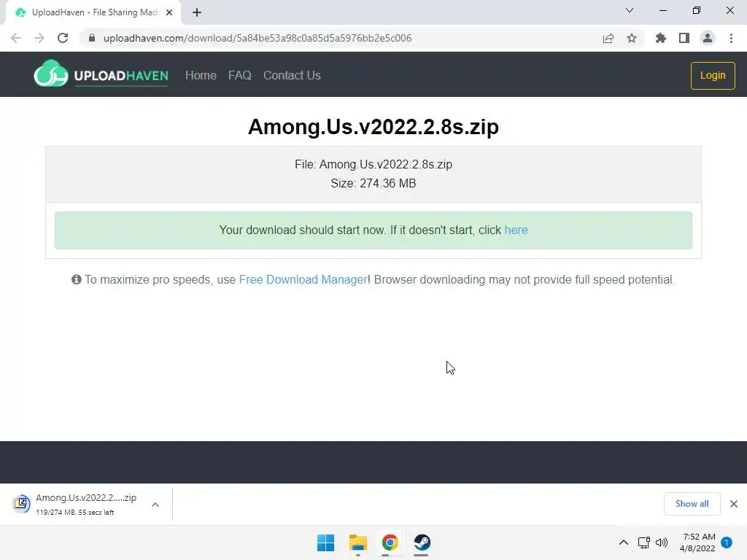Open the notification count badge
The image size is (747, 560).
point(727,542)
